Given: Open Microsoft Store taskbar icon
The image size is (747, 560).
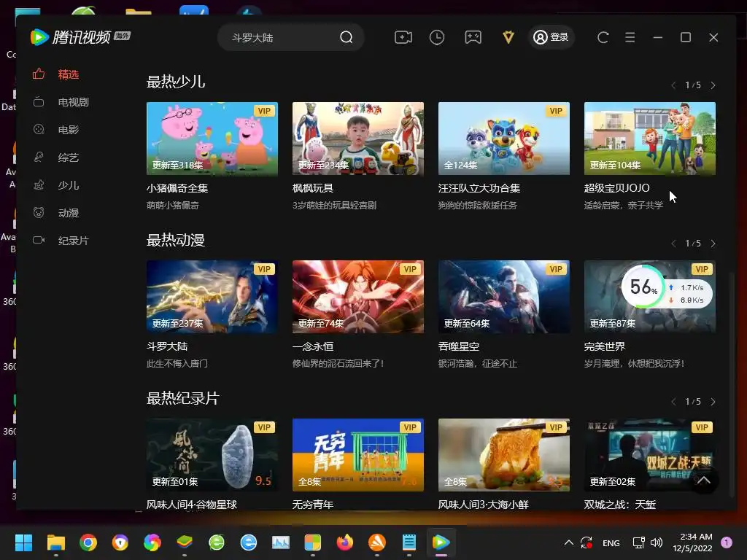Looking at the screenshot, I should coord(312,542).
